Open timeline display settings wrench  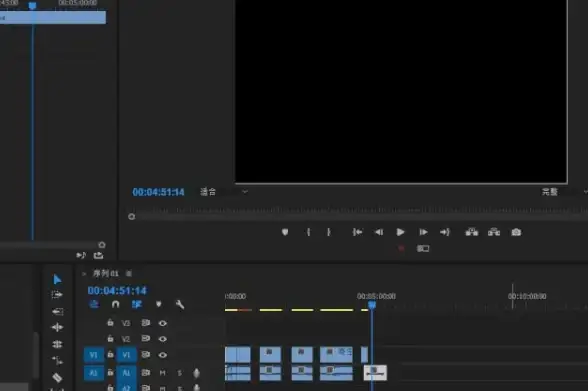click(x=180, y=304)
